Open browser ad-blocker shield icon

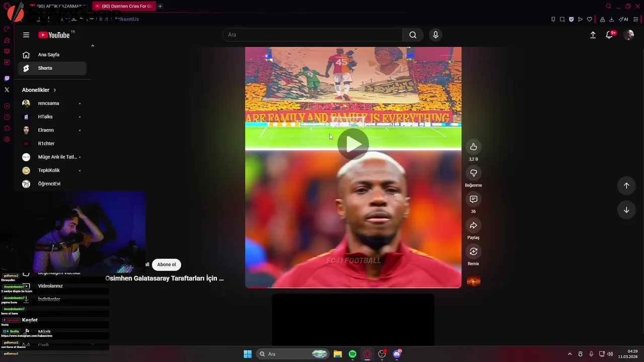pyautogui.click(x=571, y=19)
